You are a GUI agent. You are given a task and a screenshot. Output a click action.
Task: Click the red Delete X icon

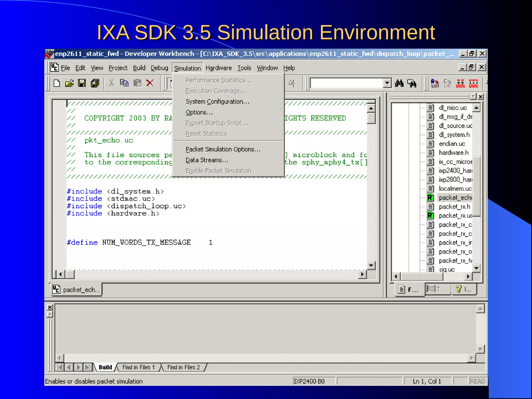[150, 83]
